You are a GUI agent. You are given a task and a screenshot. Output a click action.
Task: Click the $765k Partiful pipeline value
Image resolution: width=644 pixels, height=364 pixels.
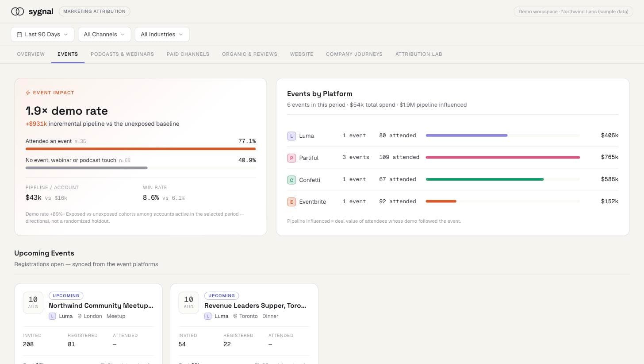tap(609, 157)
